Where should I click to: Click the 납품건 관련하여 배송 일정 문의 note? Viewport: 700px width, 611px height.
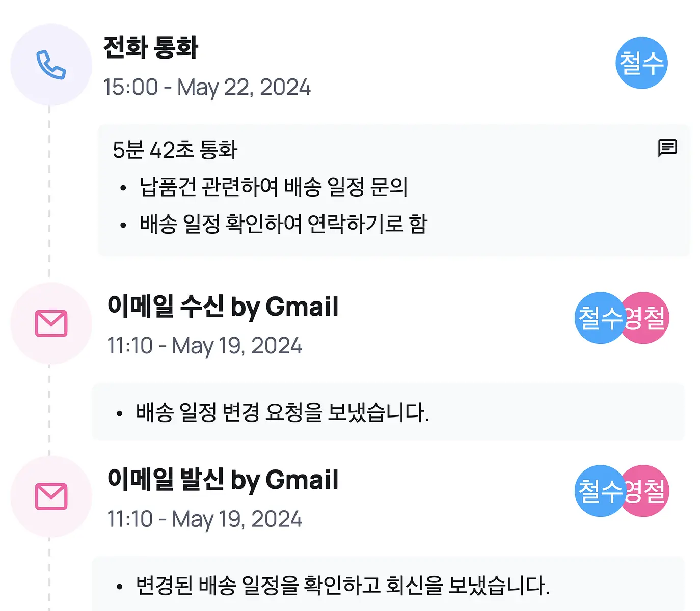[x=274, y=186]
